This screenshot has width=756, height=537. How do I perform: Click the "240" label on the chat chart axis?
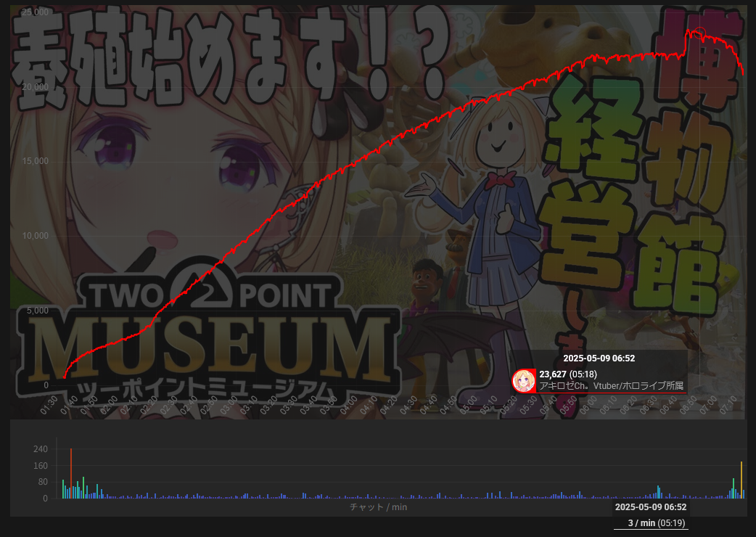click(41, 449)
